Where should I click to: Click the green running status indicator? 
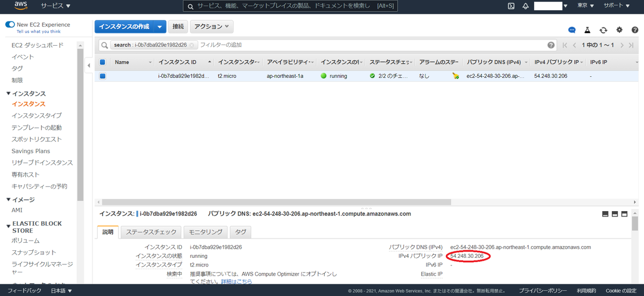(x=324, y=76)
